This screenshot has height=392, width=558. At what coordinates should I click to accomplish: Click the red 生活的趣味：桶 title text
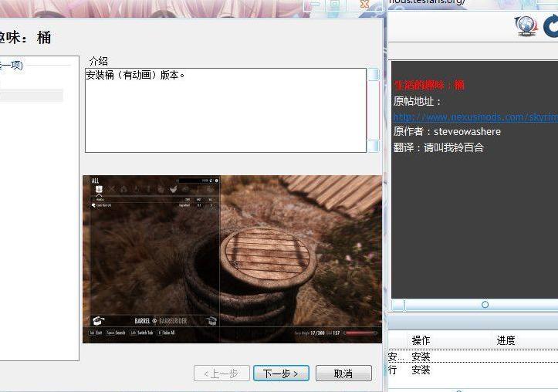429,85
